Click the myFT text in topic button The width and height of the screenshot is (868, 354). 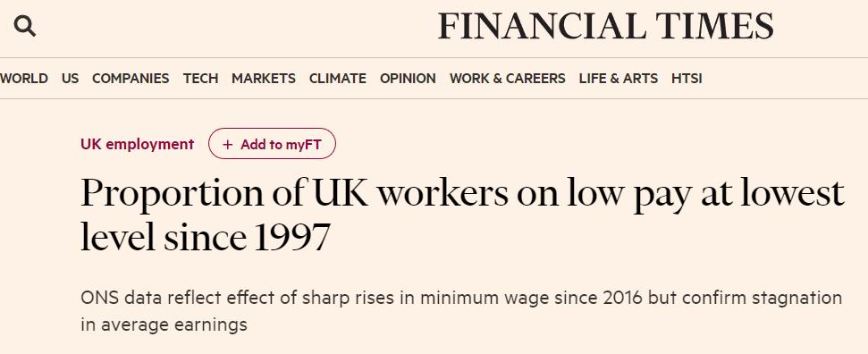click(303, 145)
